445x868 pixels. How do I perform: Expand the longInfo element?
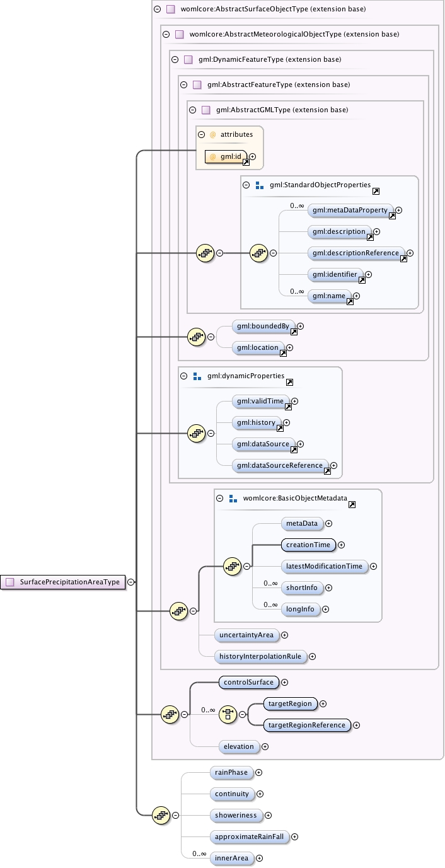(326, 609)
